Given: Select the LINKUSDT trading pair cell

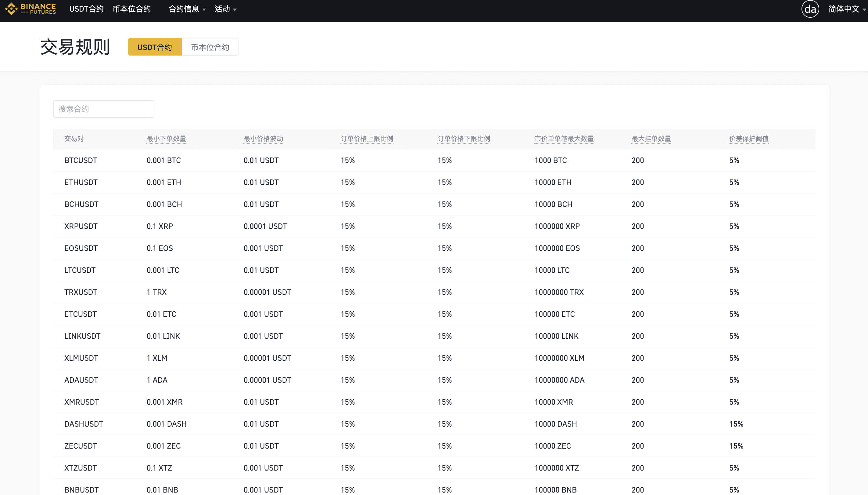Looking at the screenshot, I should [x=83, y=336].
